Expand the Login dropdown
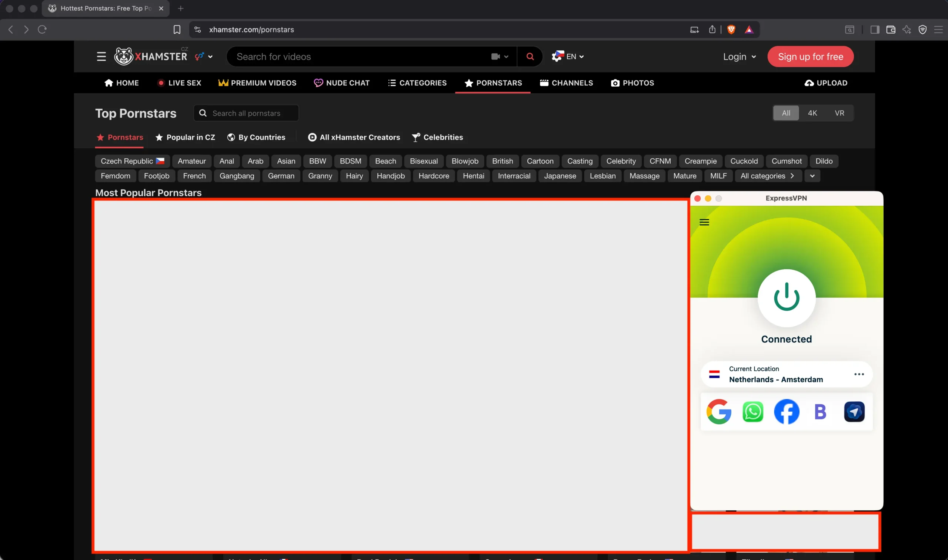 (x=739, y=56)
